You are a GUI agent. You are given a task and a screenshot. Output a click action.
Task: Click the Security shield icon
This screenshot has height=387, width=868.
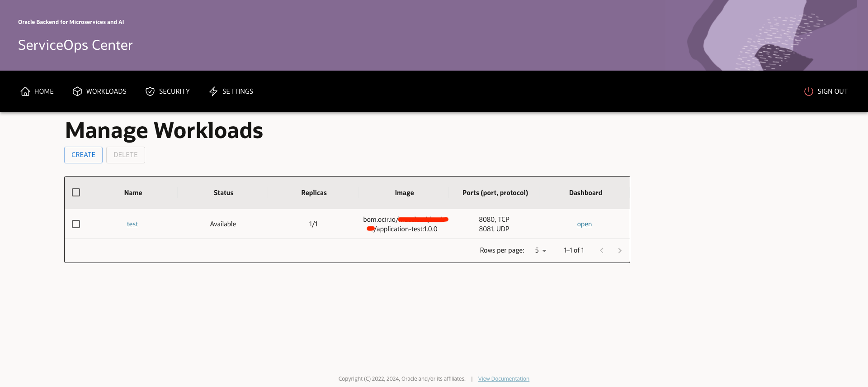(150, 91)
